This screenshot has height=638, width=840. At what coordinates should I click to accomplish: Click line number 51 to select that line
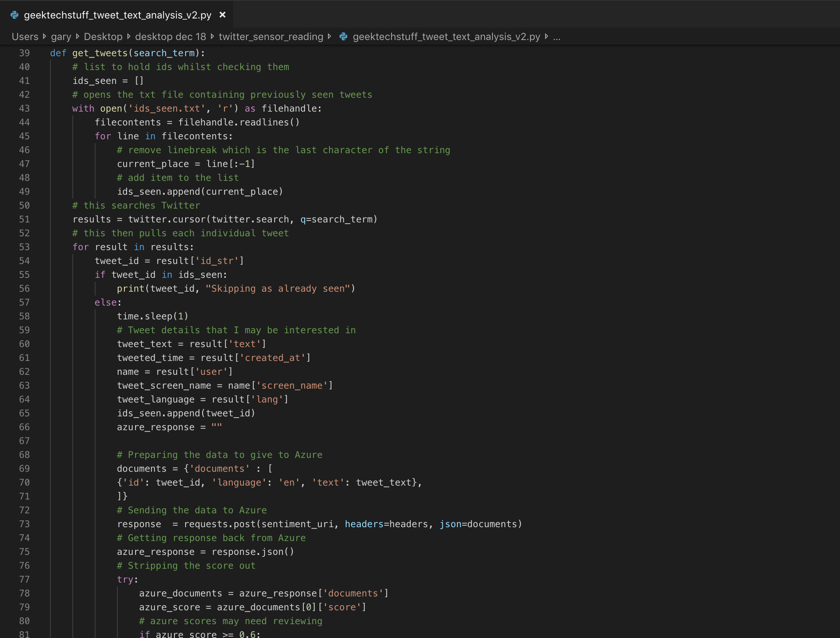pos(24,219)
